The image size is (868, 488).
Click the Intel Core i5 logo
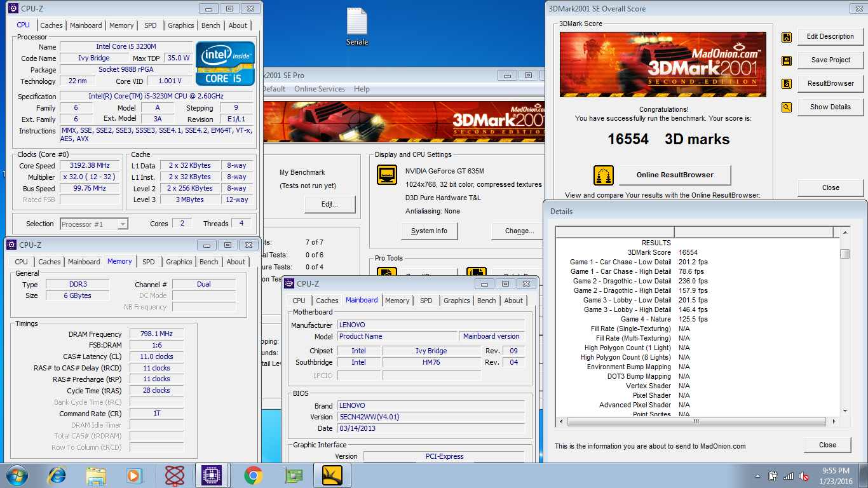click(x=225, y=64)
